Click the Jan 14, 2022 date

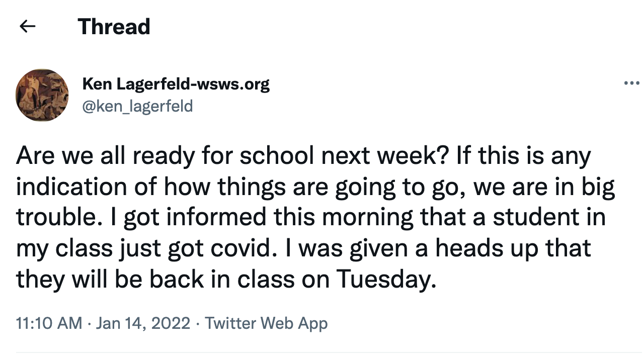[143, 323]
